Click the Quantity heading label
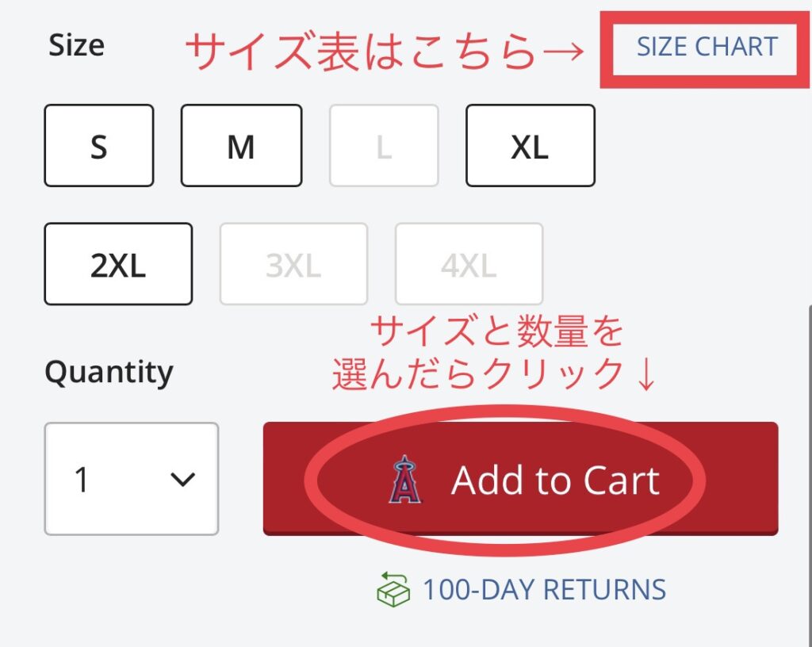 109,372
